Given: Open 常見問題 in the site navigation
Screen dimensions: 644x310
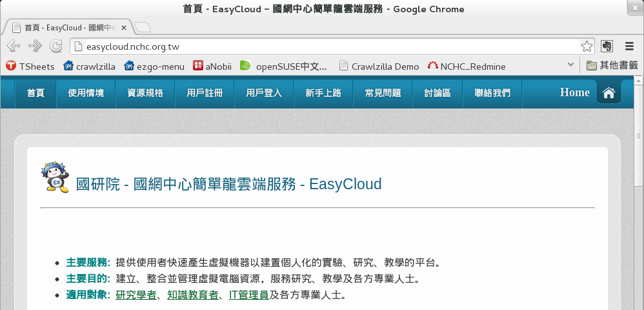Looking at the screenshot, I should click(383, 93).
